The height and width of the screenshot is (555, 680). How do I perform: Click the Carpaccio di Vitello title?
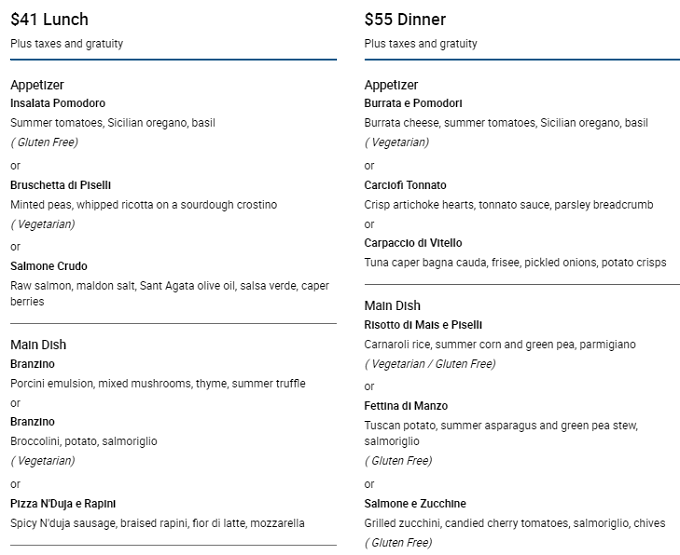coord(413,243)
